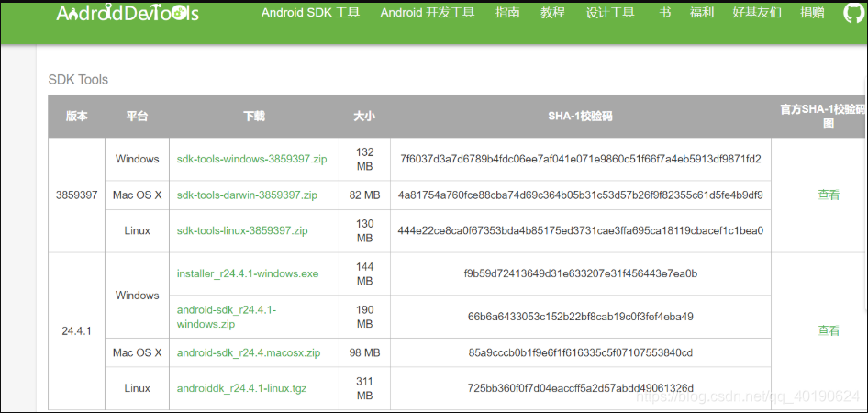The width and height of the screenshot is (868, 413).
Task: Select SHA-1 f9b59d72413649d31e633207e31f456443e7ea0b
Action: coord(581,274)
